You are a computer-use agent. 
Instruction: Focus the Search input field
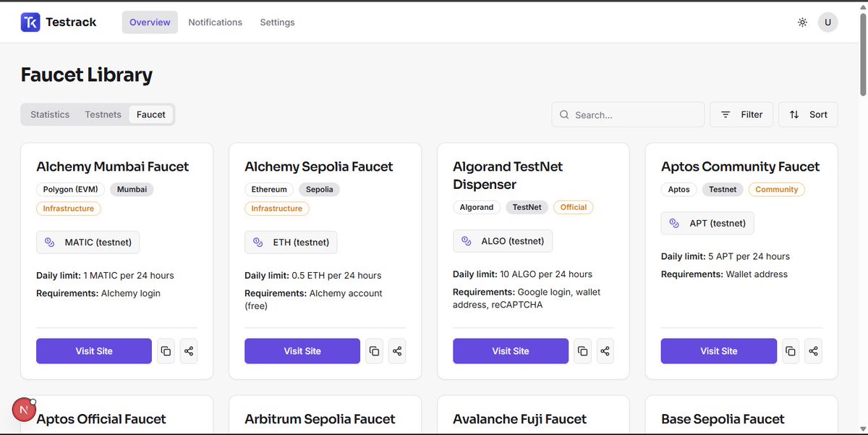click(628, 114)
